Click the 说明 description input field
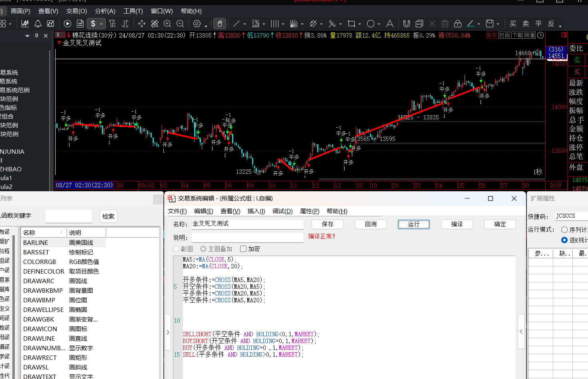 (x=248, y=238)
